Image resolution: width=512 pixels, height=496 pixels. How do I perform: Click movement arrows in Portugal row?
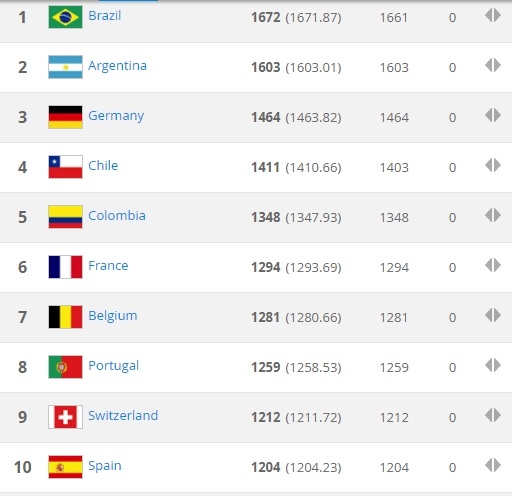click(493, 365)
